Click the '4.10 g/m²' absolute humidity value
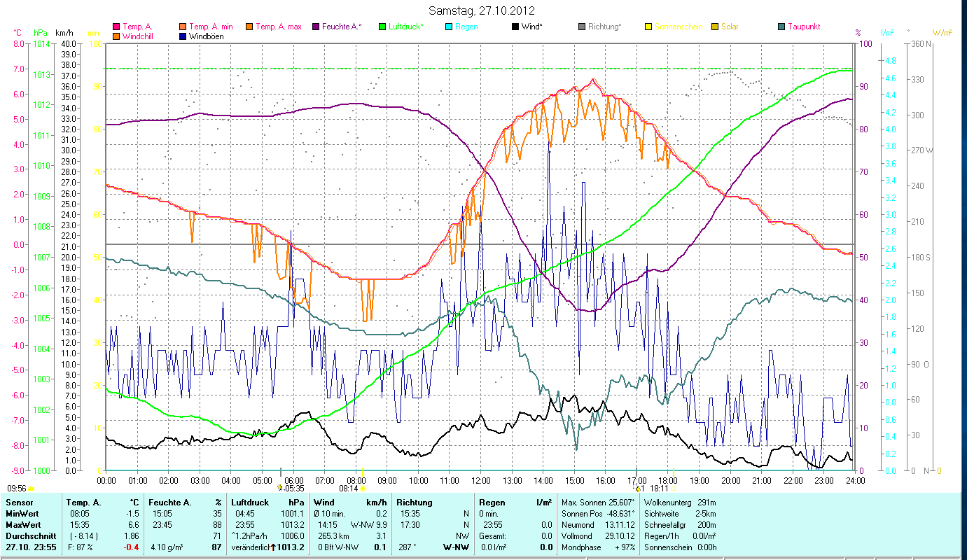Screen dimensions: 967x560 [x=168, y=547]
